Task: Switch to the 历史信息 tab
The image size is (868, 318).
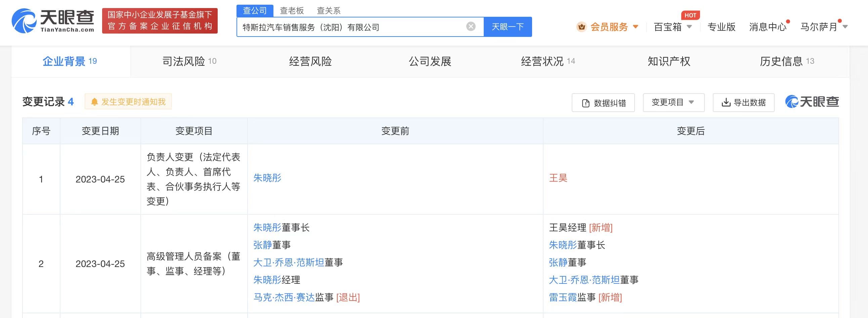Action: click(787, 61)
